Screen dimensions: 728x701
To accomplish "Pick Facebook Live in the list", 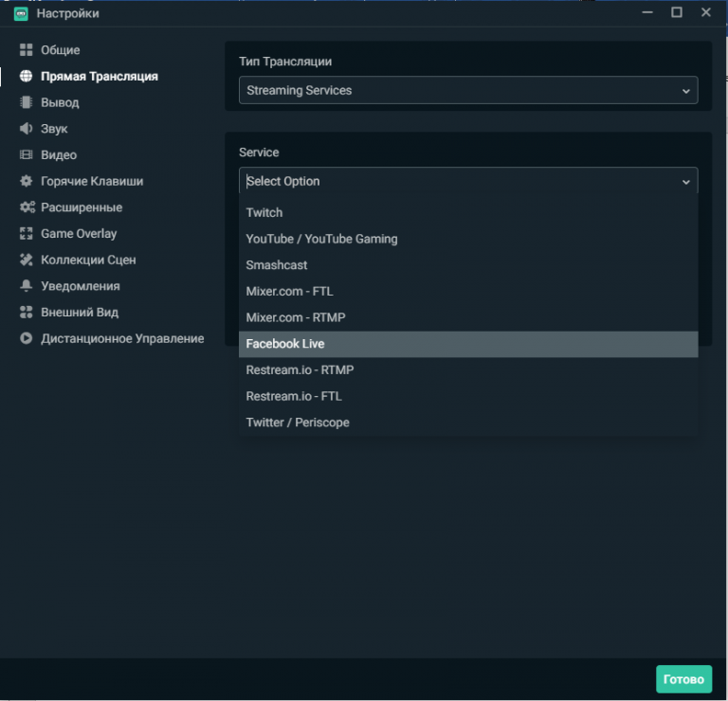I will [x=285, y=344].
